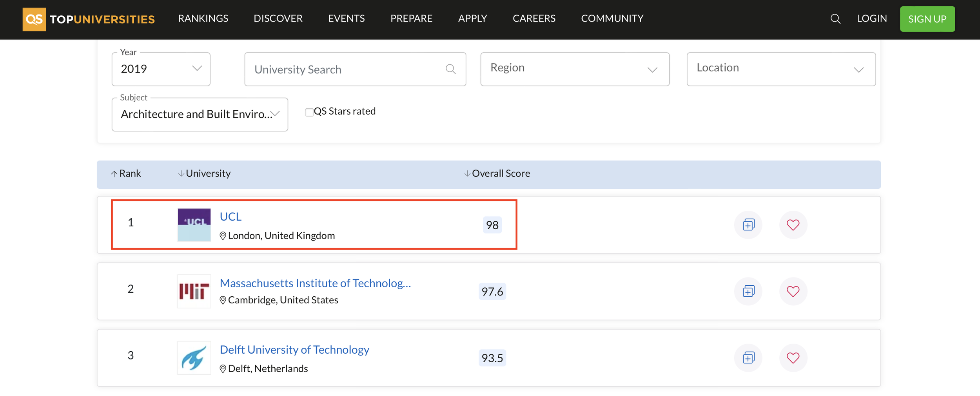
Task: Open the UCL university link
Action: 230,217
